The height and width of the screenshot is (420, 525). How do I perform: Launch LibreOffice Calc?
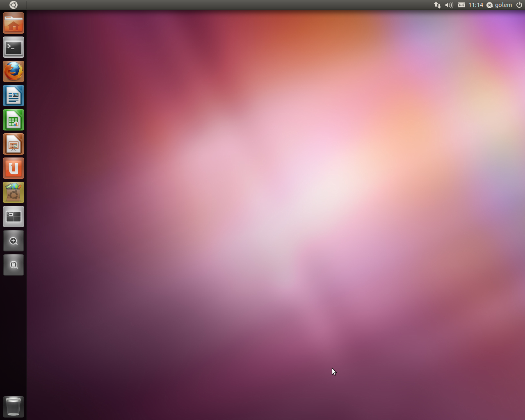tap(14, 120)
